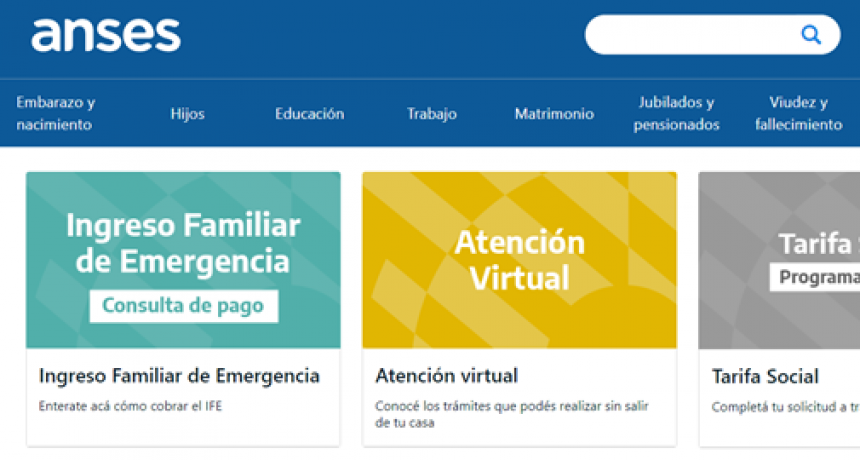This screenshot has height=460, width=860.
Task: Open the Educación menu
Action: (x=310, y=113)
